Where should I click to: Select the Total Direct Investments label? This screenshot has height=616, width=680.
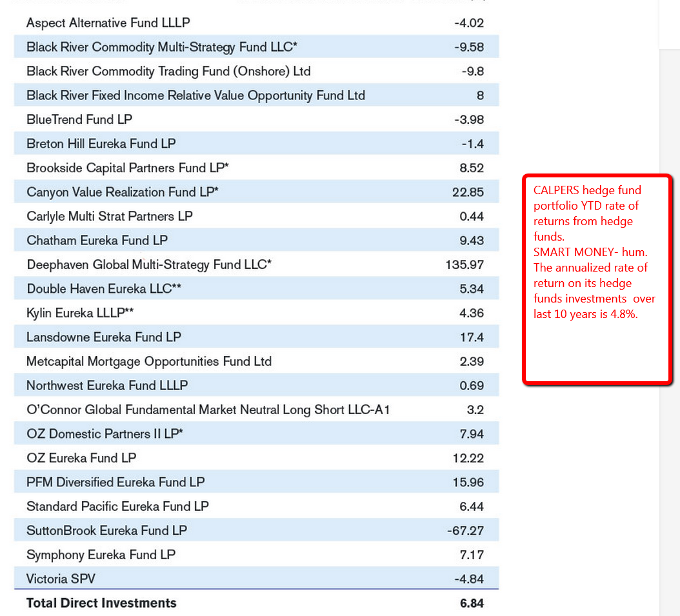[101, 603]
